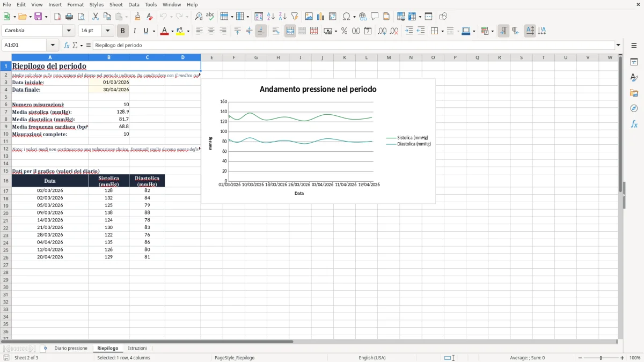644x362 pixels.
Task: Open the font size dropdown
Action: [x=107, y=31]
